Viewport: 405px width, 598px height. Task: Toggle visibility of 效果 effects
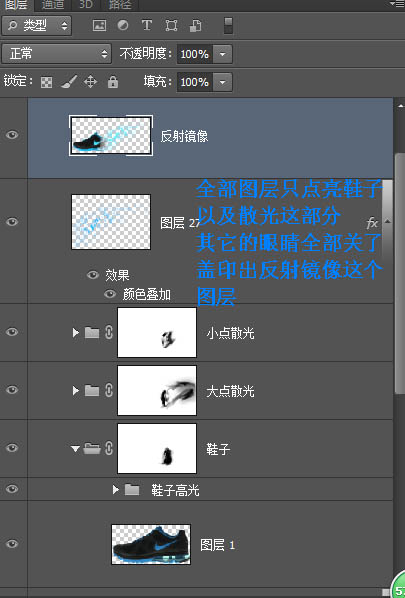coord(93,275)
